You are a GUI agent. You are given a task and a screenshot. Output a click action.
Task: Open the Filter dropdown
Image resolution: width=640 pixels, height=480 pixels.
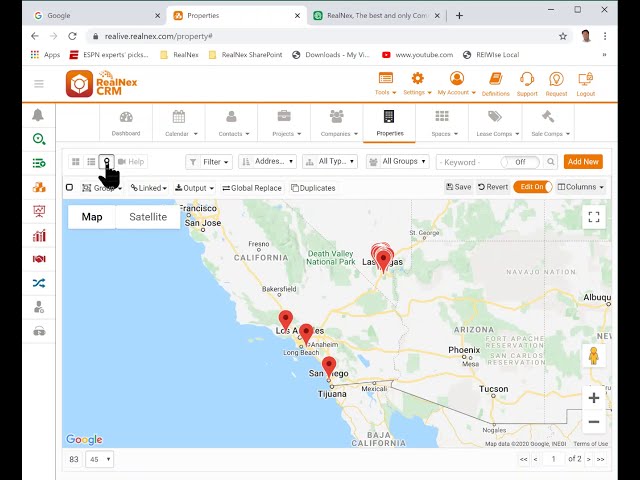(209, 162)
